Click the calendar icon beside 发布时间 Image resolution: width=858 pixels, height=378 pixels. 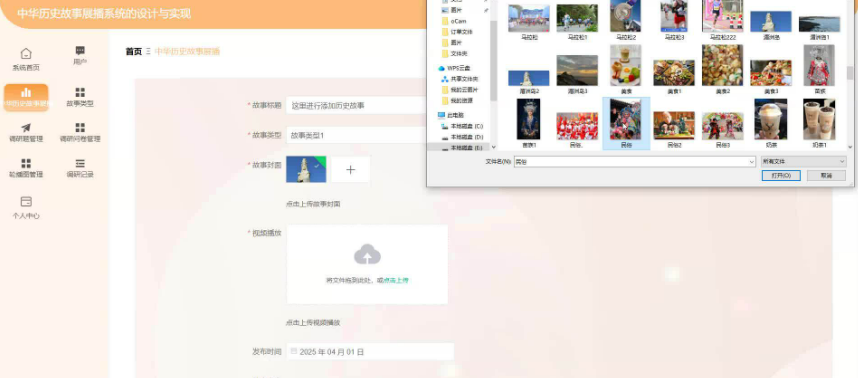pyautogui.click(x=294, y=351)
